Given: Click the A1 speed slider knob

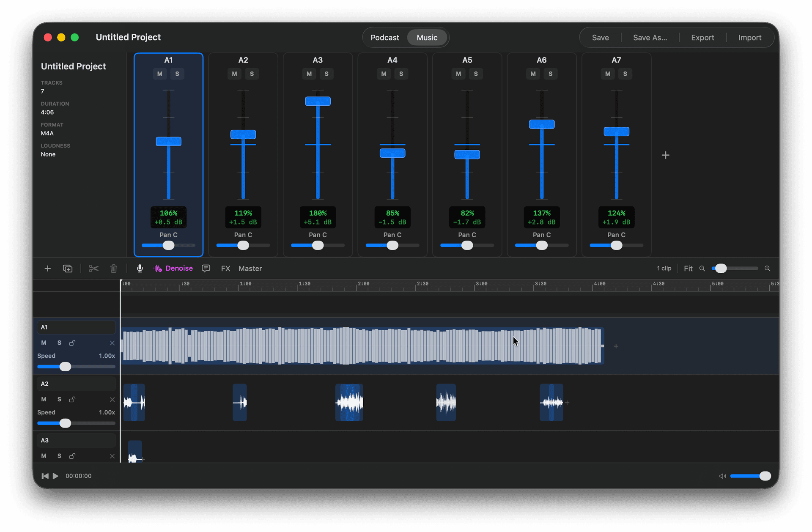Looking at the screenshot, I should coord(65,367).
